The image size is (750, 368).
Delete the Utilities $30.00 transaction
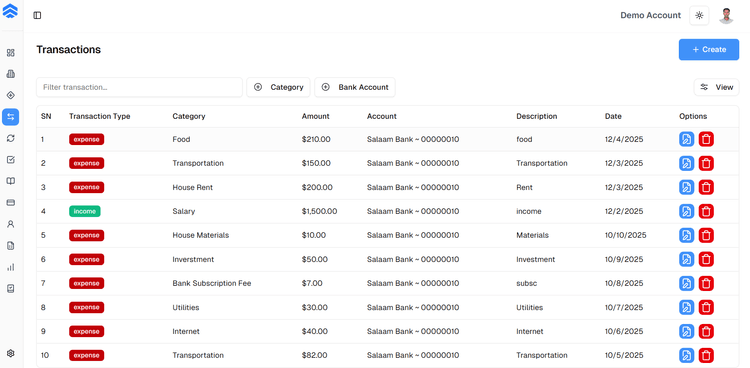[x=706, y=307]
